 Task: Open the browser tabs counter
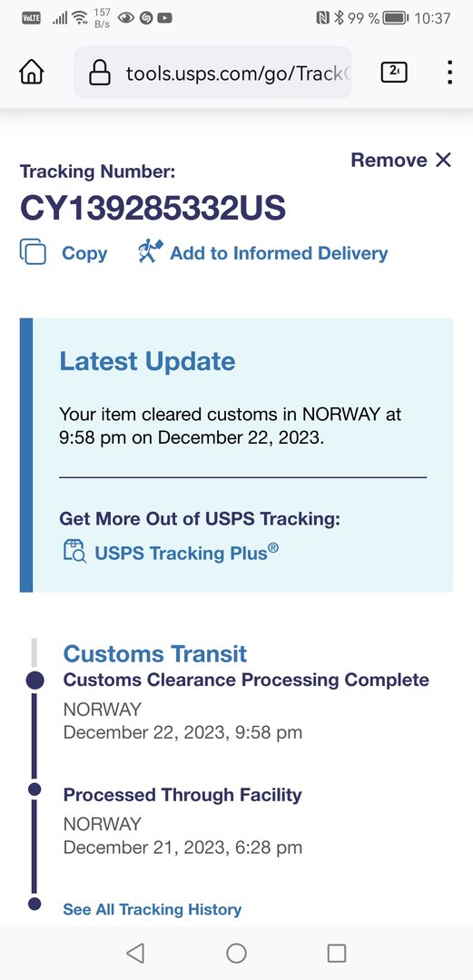pyautogui.click(x=393, y=73)
